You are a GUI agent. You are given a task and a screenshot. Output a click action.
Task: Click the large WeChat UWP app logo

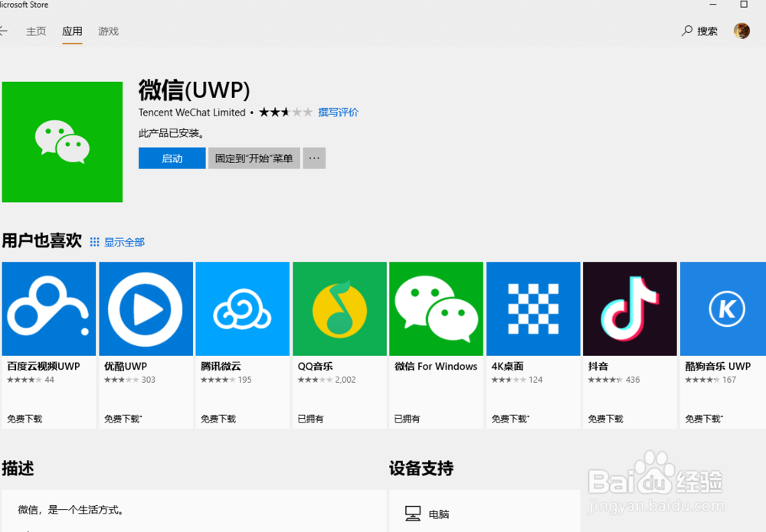pos(63,142)
